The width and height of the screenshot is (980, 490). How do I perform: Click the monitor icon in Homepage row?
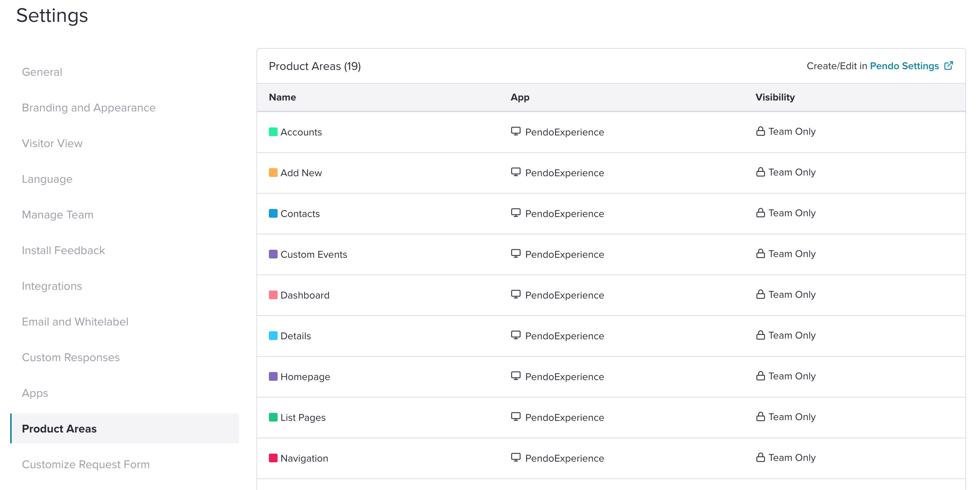(x=516, y=376)
